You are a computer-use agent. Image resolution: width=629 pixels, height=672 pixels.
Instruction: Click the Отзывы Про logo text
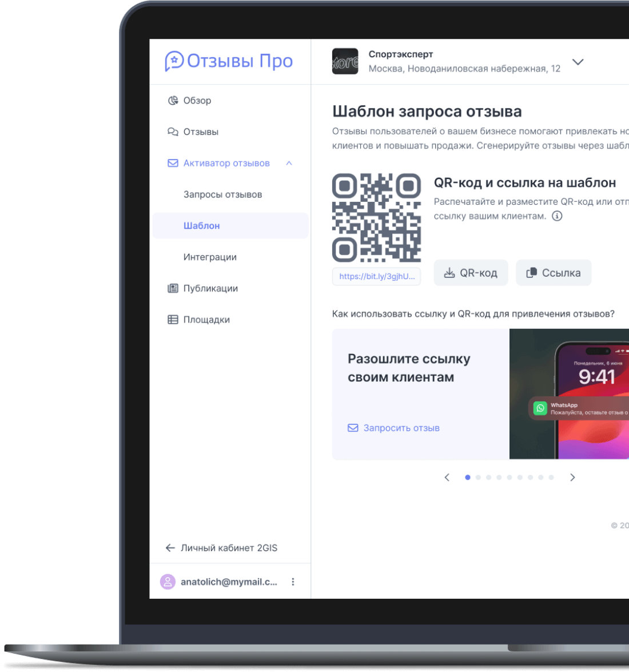[x=240, y=61]
